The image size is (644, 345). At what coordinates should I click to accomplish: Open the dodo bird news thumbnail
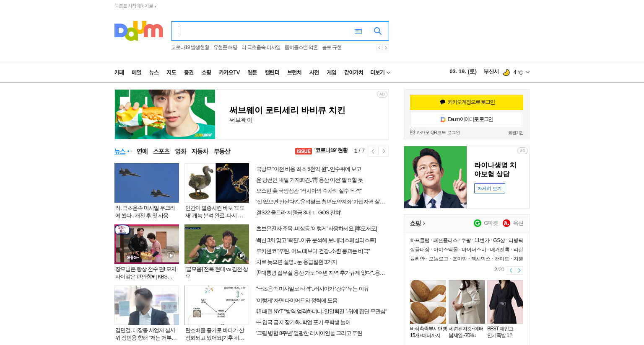coord(217,183)
